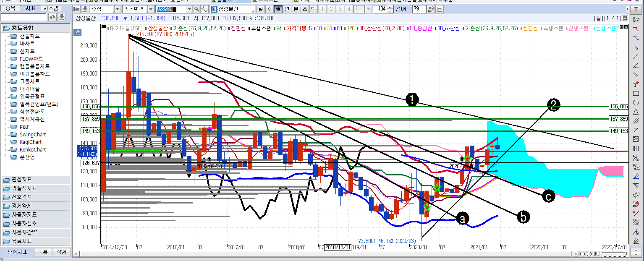Select the crosshair cursor tool
The height and width of the screenshot is (261, 644).
[x=636, y=29]
